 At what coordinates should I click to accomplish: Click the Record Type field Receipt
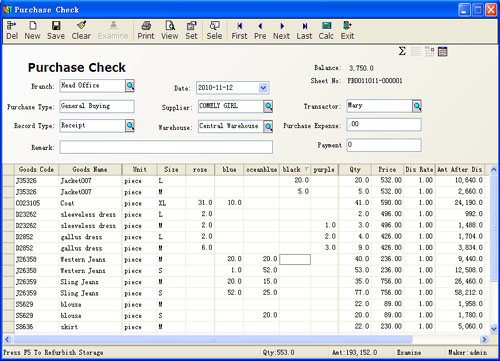[x=92, y=126]
